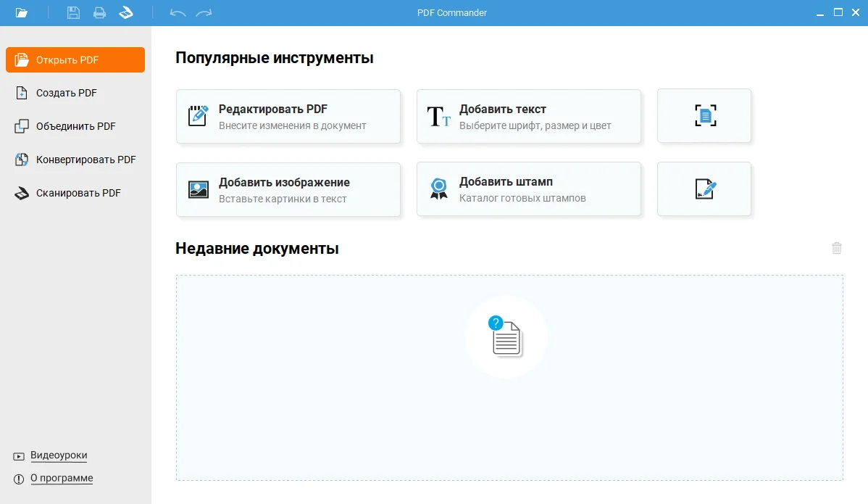Image resolution: width=868 pixels, height=504 pixels.
Task: Click the Undo arrow icon
Action: coord(178,12)
